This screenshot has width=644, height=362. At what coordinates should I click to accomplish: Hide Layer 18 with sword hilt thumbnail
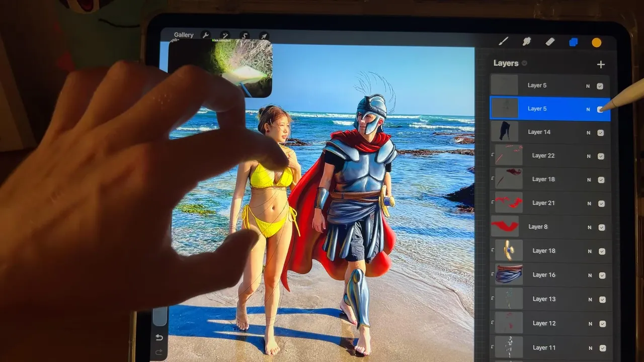tap(602, 251)
